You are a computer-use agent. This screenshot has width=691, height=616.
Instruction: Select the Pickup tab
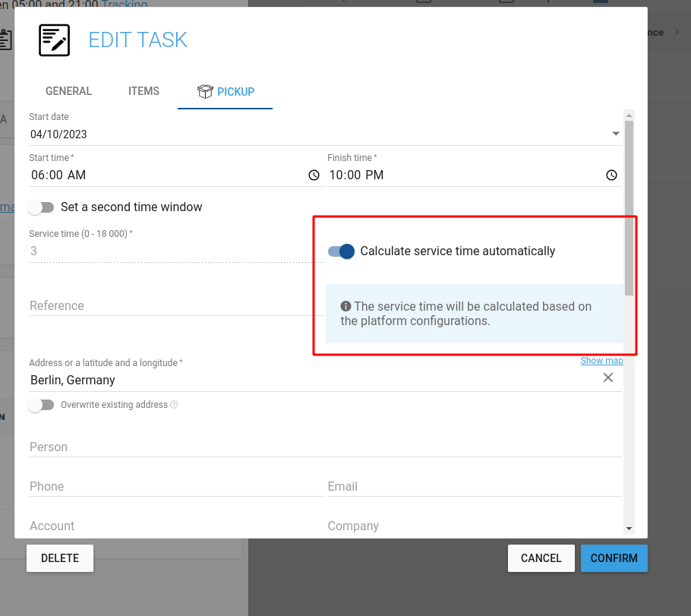pos(226,91)
